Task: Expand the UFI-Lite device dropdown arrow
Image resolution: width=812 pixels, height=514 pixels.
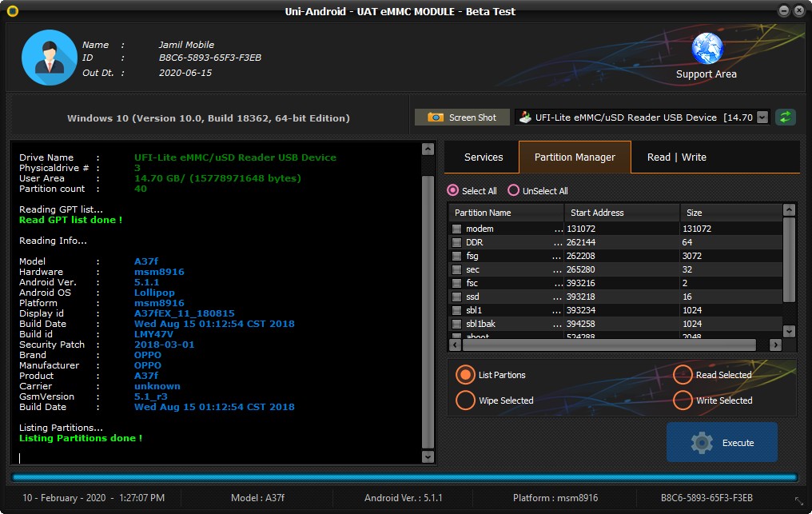Action: (x=762, y=118)
